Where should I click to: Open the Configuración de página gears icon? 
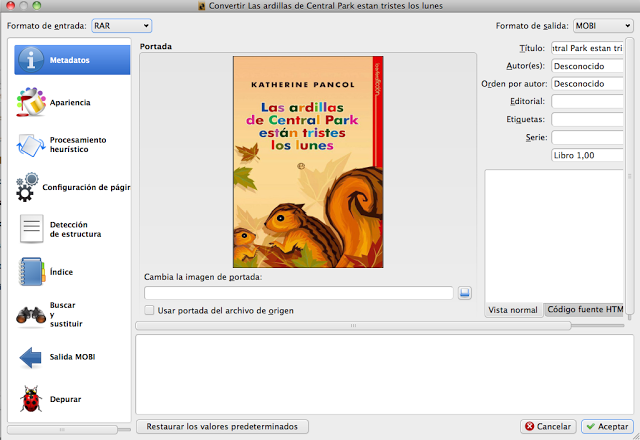(x=27, y=187)
